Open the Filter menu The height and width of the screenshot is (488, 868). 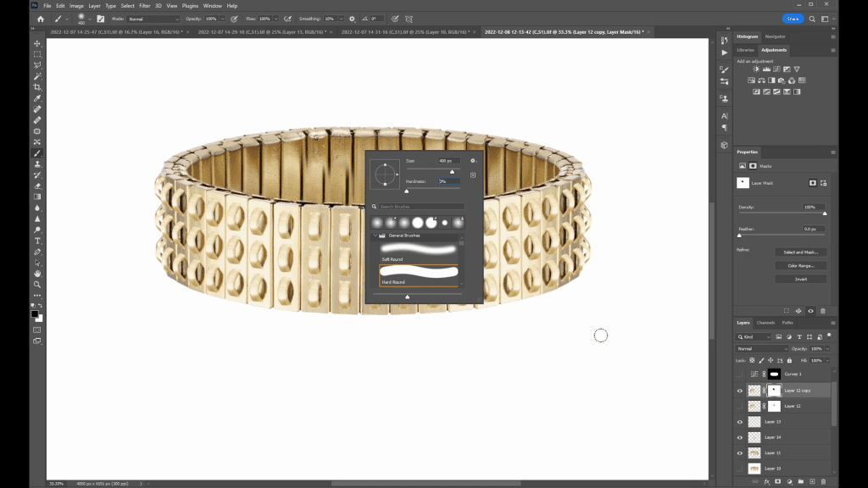click(x=144, y=6)
